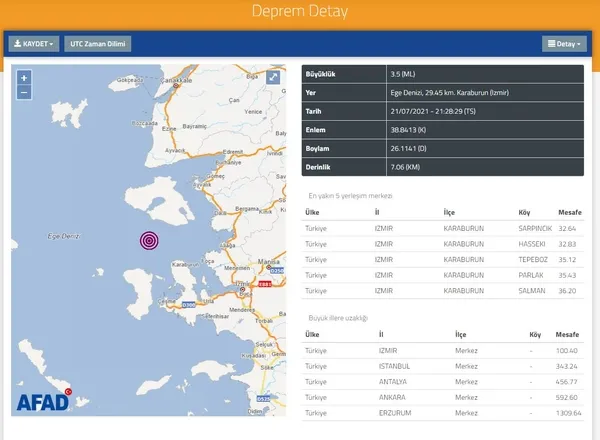Click the Mesafe column header in nearest settlements
The height and width of the screenshot is (440, 600).
(567, 212)
